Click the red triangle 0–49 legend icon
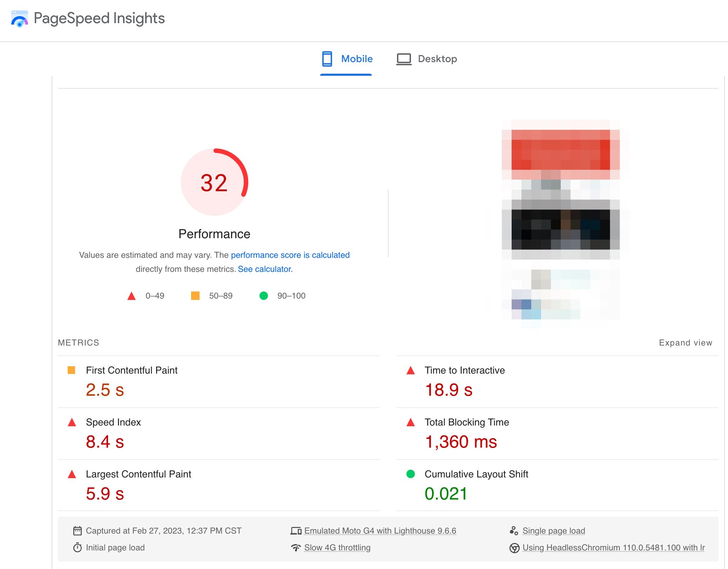The height and width of the screenshot is (569, 728). pyautogui.click(x=132, y=296)
